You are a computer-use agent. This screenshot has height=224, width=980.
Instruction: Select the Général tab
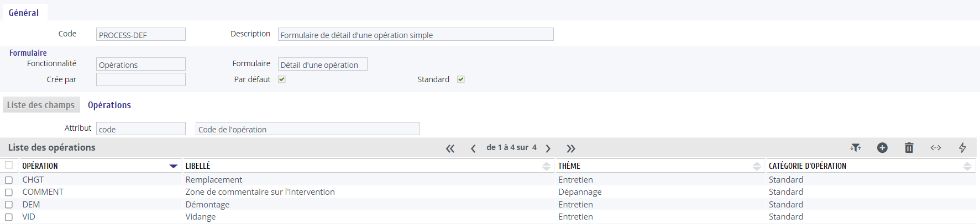tap(24, 13)
